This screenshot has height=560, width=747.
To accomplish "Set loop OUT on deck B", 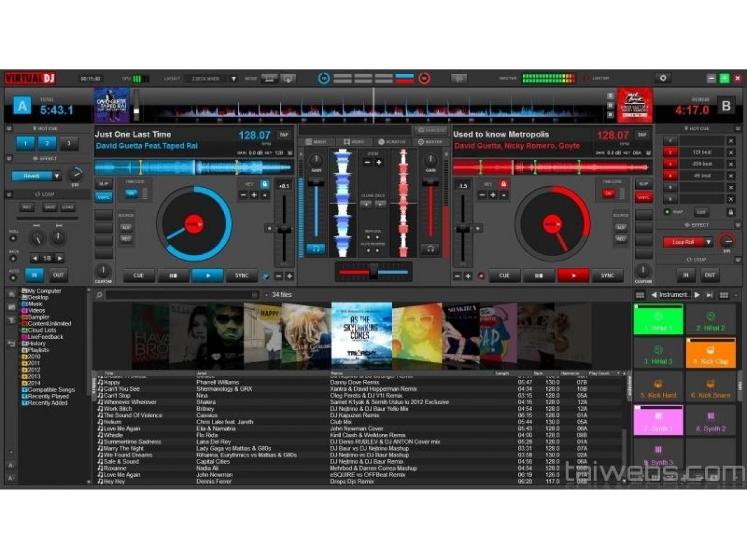I will [x=710, y=275].
